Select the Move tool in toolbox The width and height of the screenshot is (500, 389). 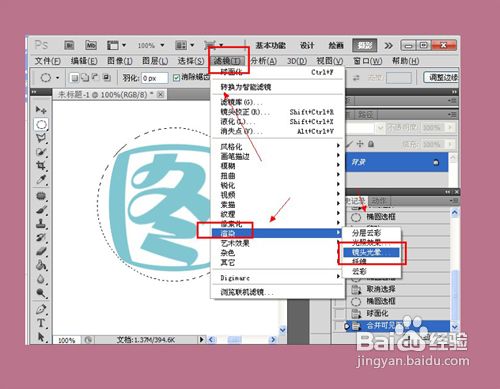coord(41,110)
